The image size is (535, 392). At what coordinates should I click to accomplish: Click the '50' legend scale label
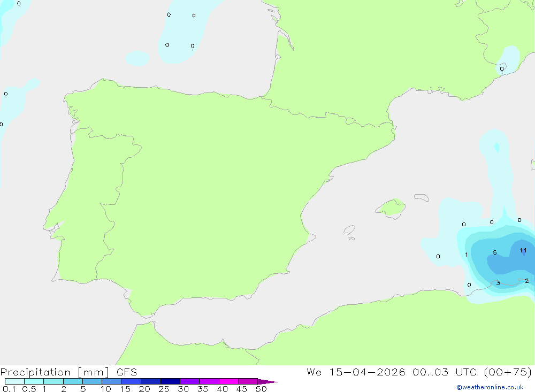coord(261,389)
